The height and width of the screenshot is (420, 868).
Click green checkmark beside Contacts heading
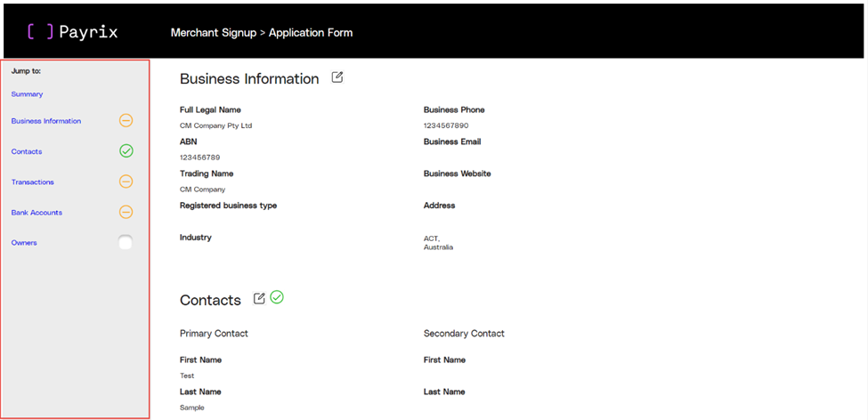tap(277, 297)
